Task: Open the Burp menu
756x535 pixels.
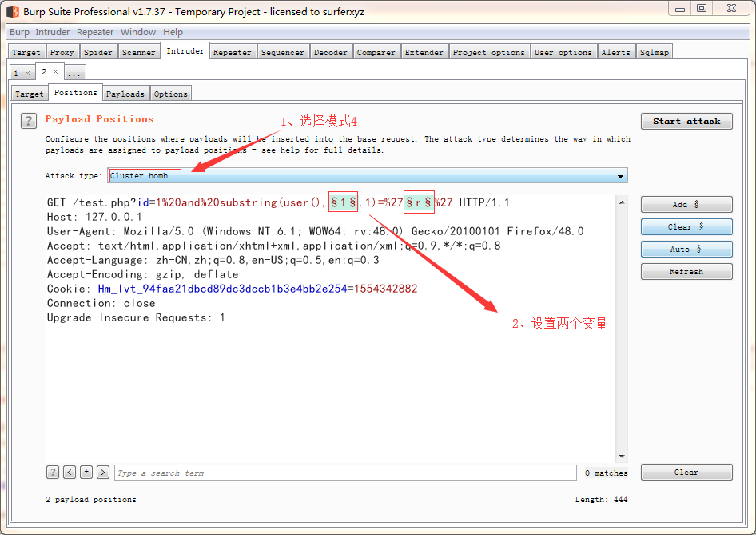Action: click(x=19, y=32)
